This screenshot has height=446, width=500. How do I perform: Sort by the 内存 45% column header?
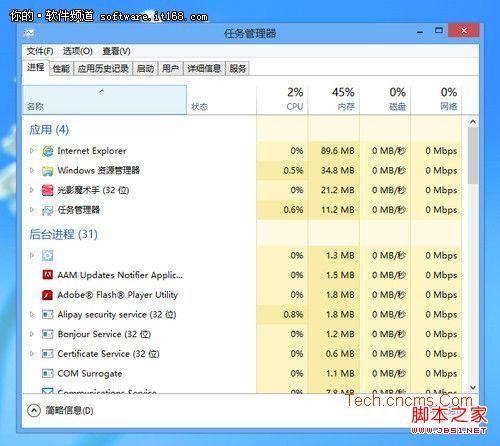[x=334, y=100]
